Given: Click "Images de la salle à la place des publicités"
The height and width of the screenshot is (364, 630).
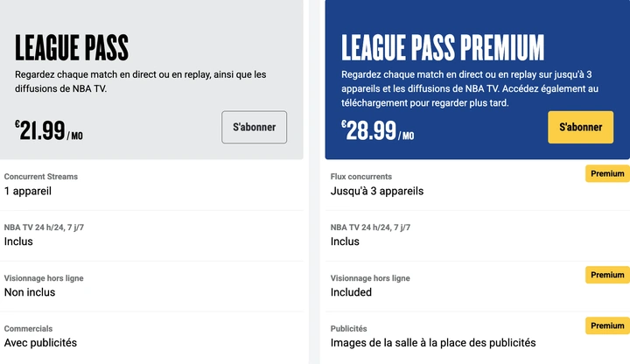Looking at the screenshot, I should (433, 343).
